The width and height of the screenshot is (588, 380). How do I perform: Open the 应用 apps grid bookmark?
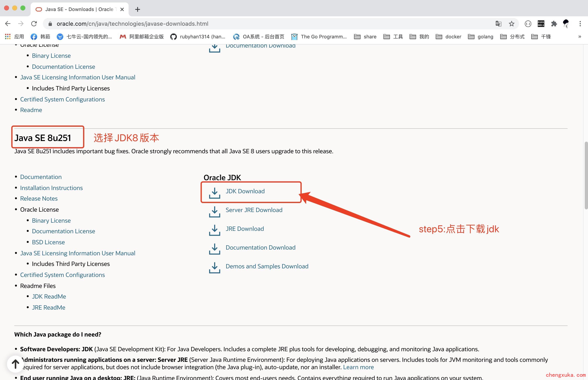click(x=14, y=37)
